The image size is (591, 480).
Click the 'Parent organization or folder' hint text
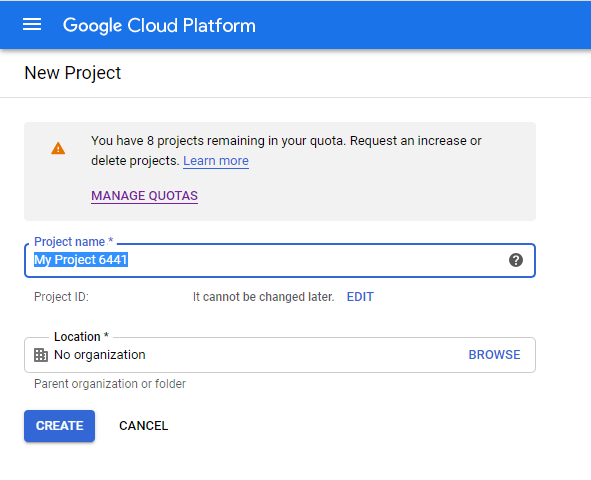110,384
